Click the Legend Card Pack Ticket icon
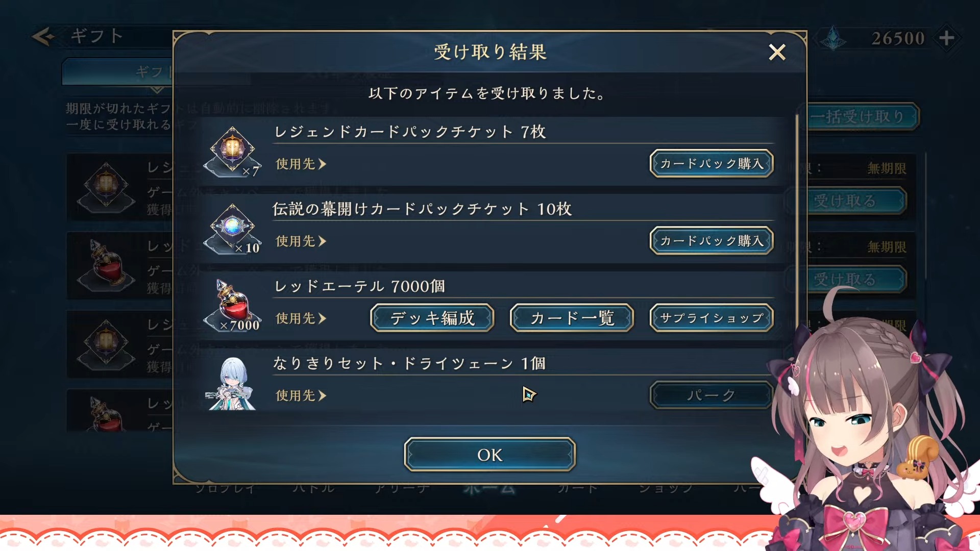The width and height of the screenshot is (980, 551). 233,152
